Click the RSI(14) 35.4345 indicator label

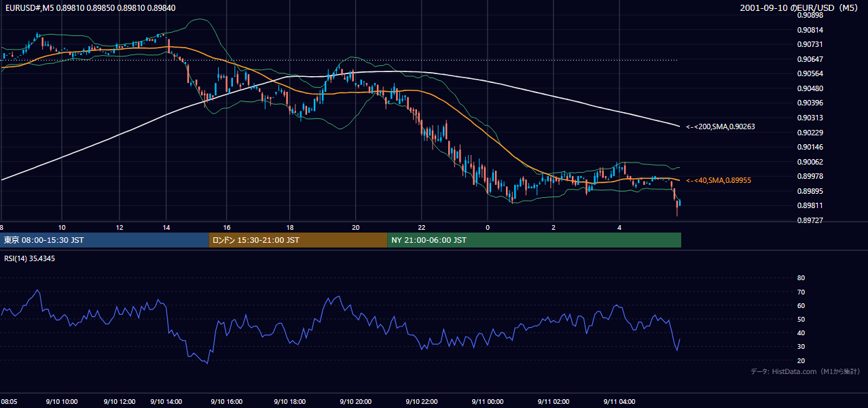point(30,258)
